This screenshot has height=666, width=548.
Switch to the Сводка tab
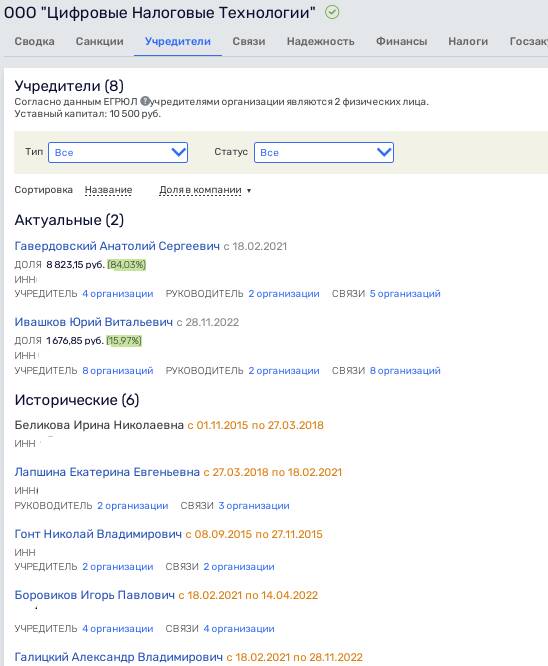tap(34, 41)
